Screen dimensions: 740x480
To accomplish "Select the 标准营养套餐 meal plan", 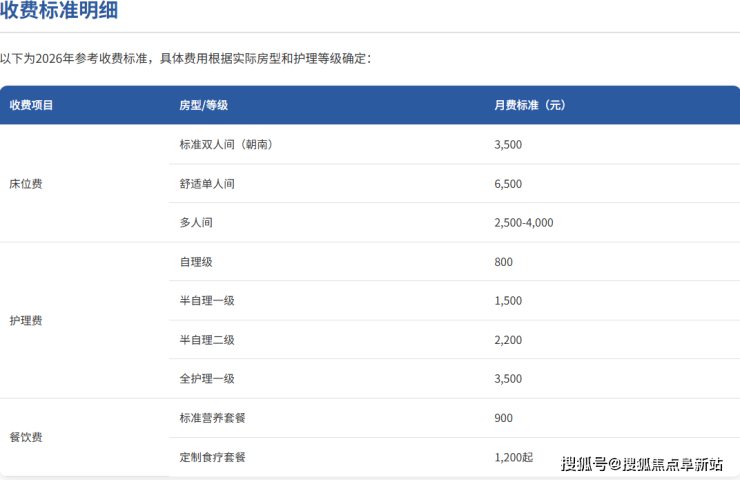I will tap(212, 418).
